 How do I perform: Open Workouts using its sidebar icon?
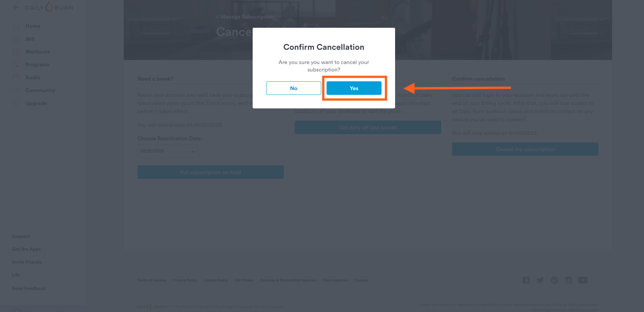pyautogui.click(x=16, y=51)
